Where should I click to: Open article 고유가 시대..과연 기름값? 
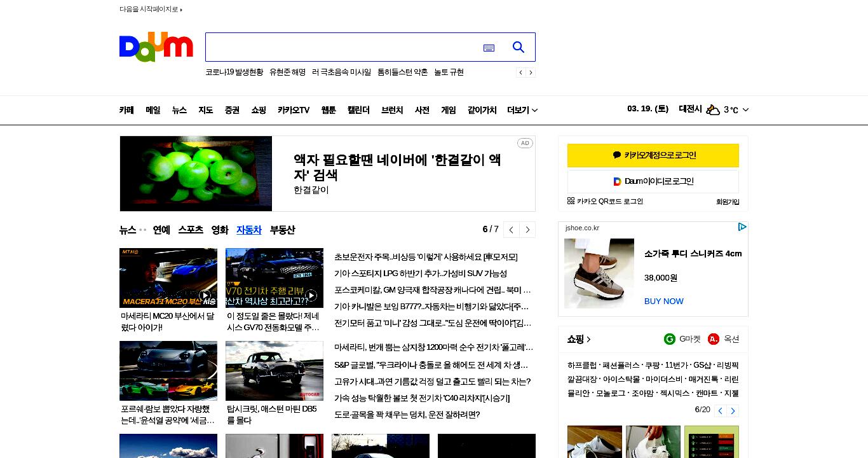click(432, 382)
